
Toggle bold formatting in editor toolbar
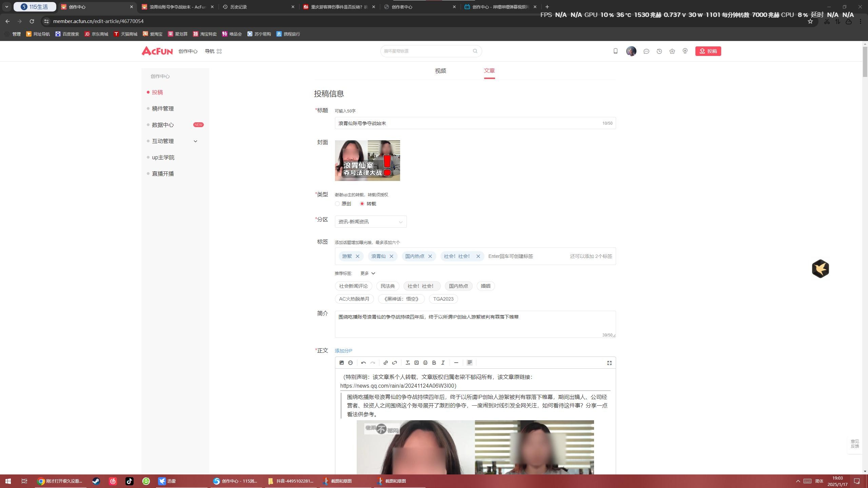[434, 363]
